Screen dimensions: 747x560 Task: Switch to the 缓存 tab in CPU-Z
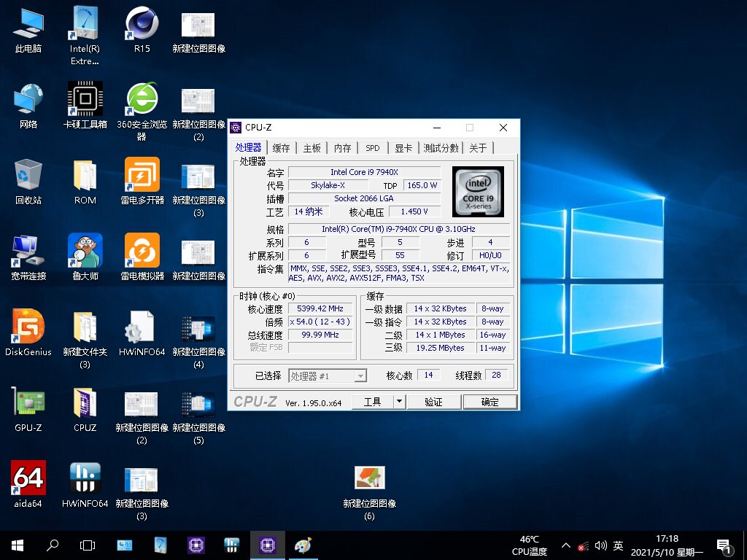[281, 147]
